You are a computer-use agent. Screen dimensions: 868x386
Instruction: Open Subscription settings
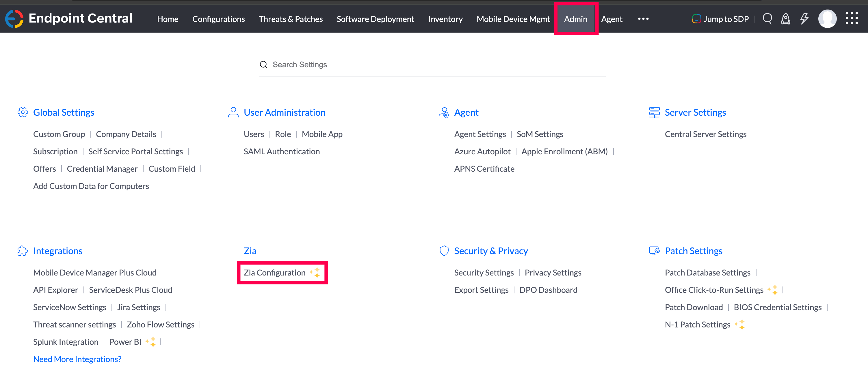[x=55, y=151]
